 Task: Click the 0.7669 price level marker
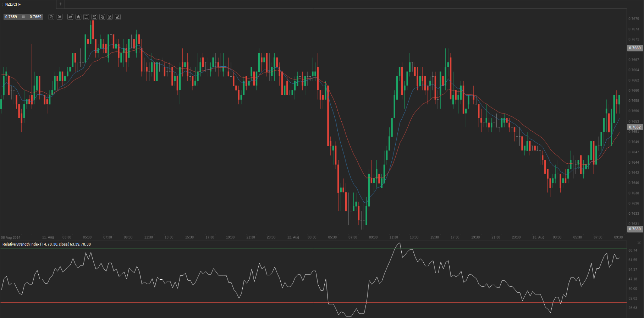(635, 48)
